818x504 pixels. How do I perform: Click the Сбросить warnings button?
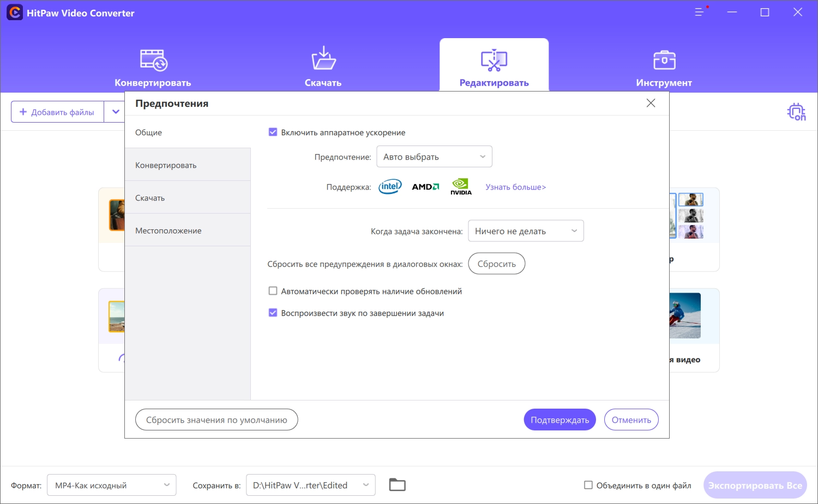point(496,264)
